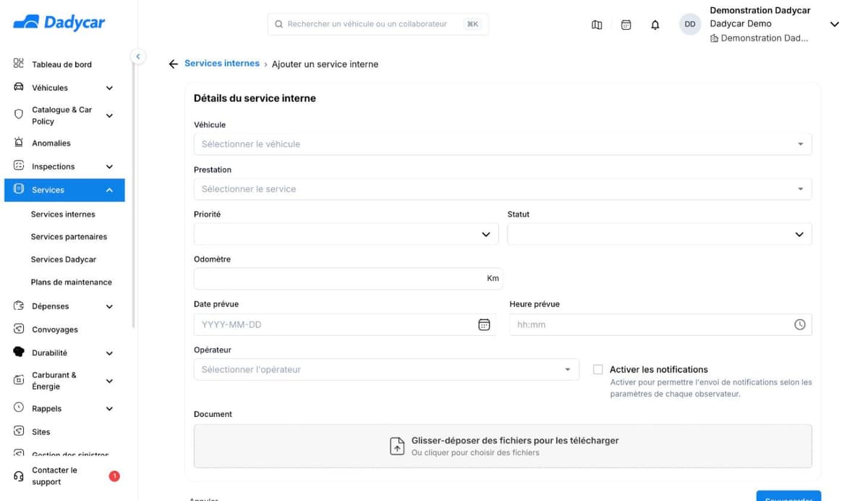Expand the Véhicules menu chevron

109,88
